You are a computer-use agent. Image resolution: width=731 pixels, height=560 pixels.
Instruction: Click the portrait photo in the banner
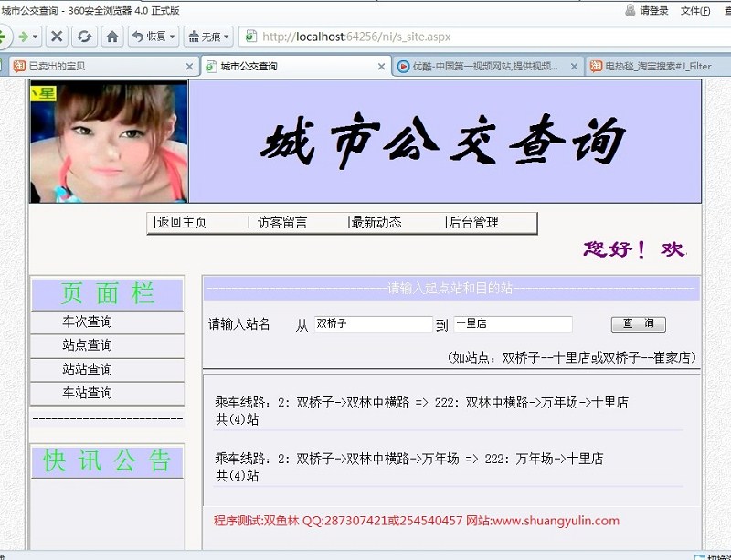click(109, 142)
